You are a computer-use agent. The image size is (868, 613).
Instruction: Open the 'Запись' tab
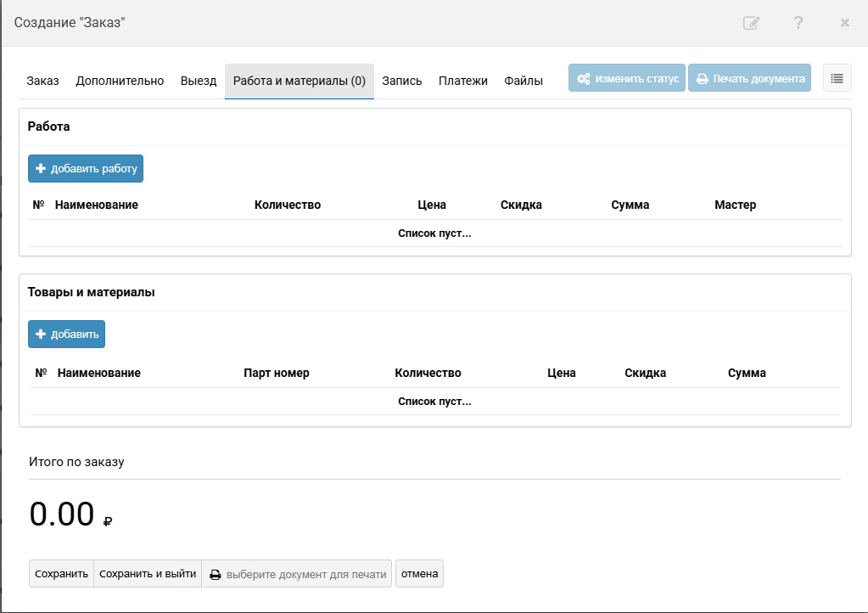(x=402, y=82)
